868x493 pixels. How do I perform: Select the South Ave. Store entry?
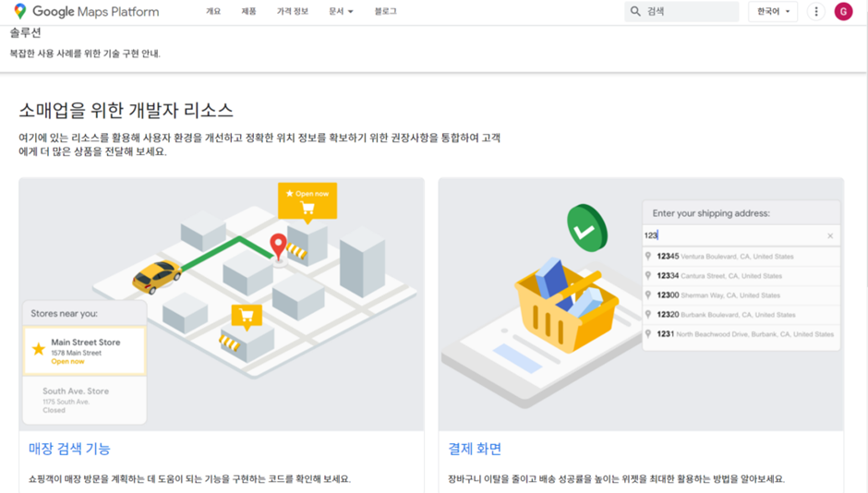coord(84,400)
